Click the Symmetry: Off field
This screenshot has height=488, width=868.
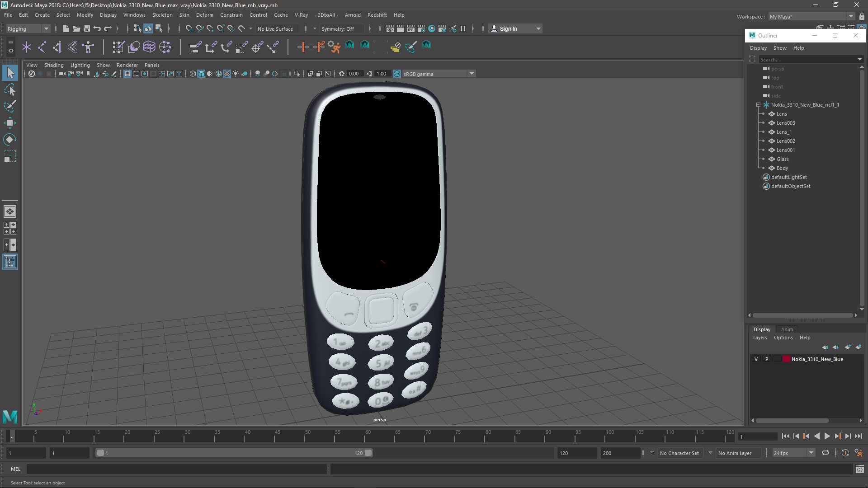(x=341, y=29)
